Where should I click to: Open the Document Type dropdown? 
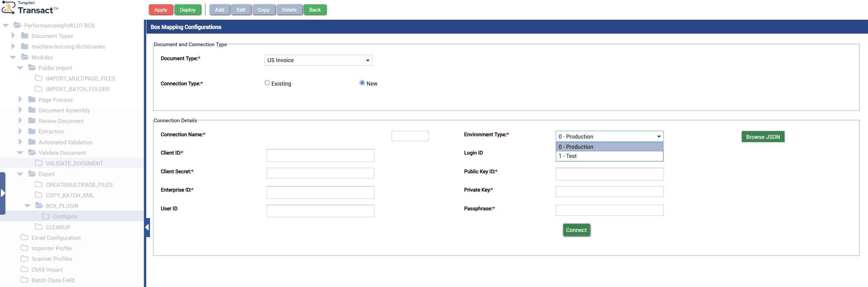pos(318,60)
